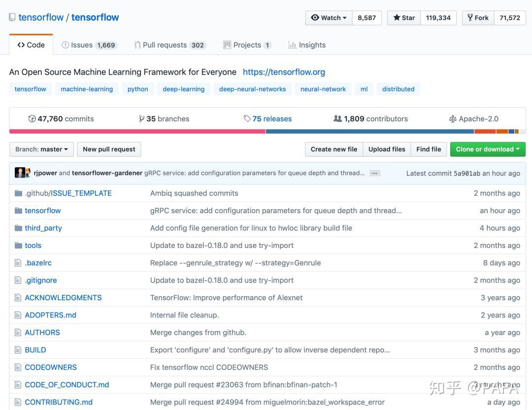Click the releases tag icon
This screenshot has width=532, height=410.
click(246, 118)
